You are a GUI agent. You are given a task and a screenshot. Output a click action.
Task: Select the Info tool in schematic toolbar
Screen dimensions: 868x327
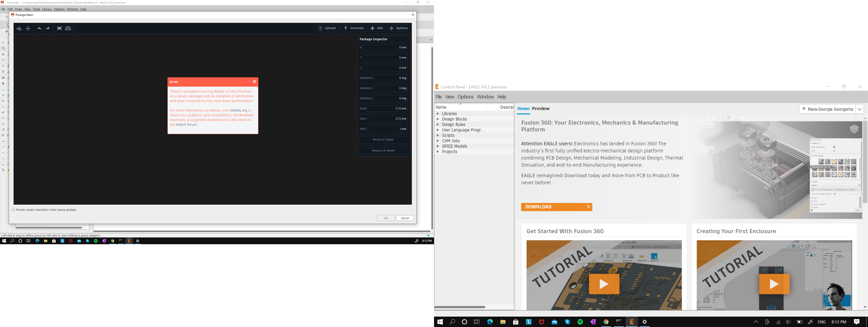point(3,43)
